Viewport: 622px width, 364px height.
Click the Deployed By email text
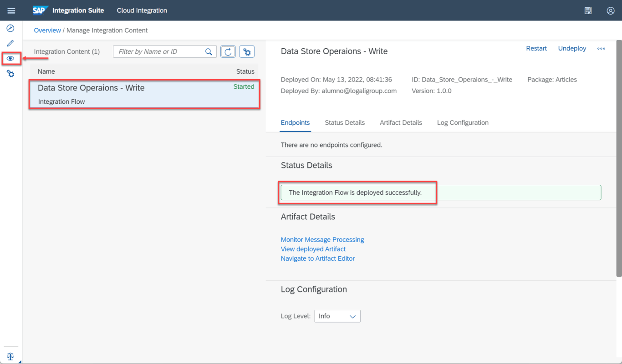click(339, 91)
